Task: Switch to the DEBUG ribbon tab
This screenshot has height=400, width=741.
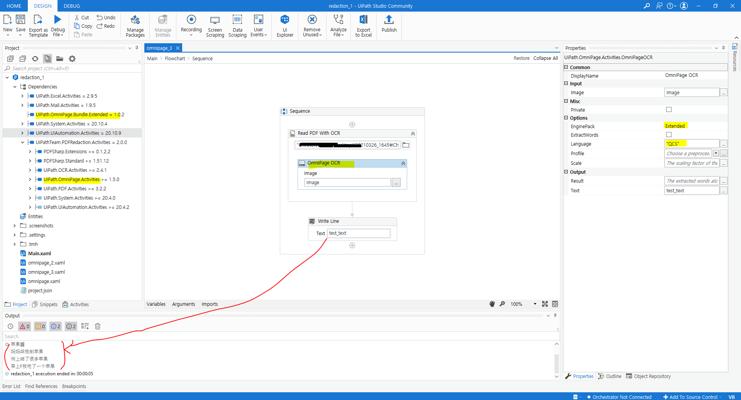Action: (x=72, y=6)
